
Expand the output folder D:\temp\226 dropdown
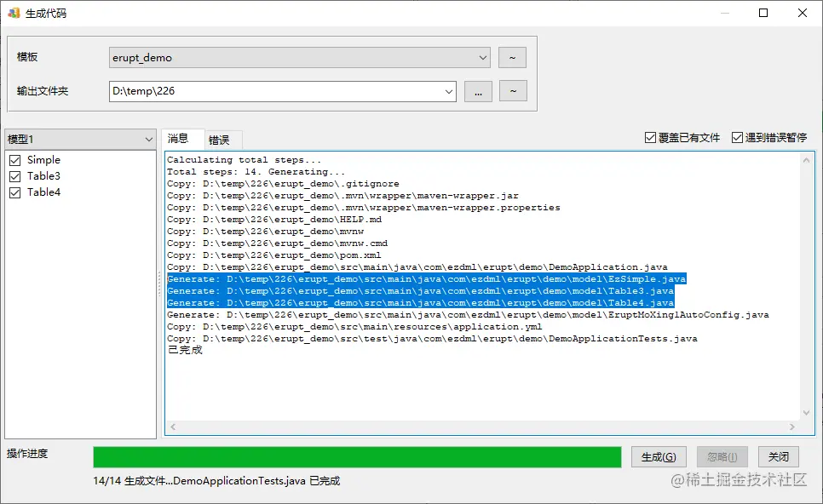pos(449,91)
